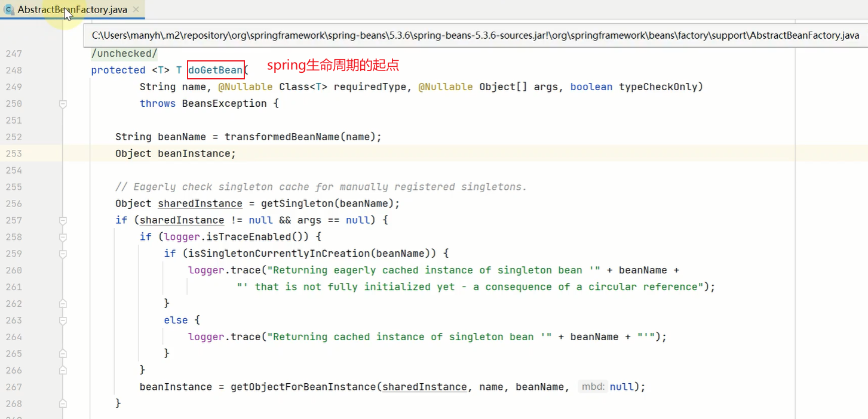Image resolution: width=868 pixels, height=419 pixels.
Task: Select the AbstractBeanFactory.java editor tab
Action: (x=70, y=10)
